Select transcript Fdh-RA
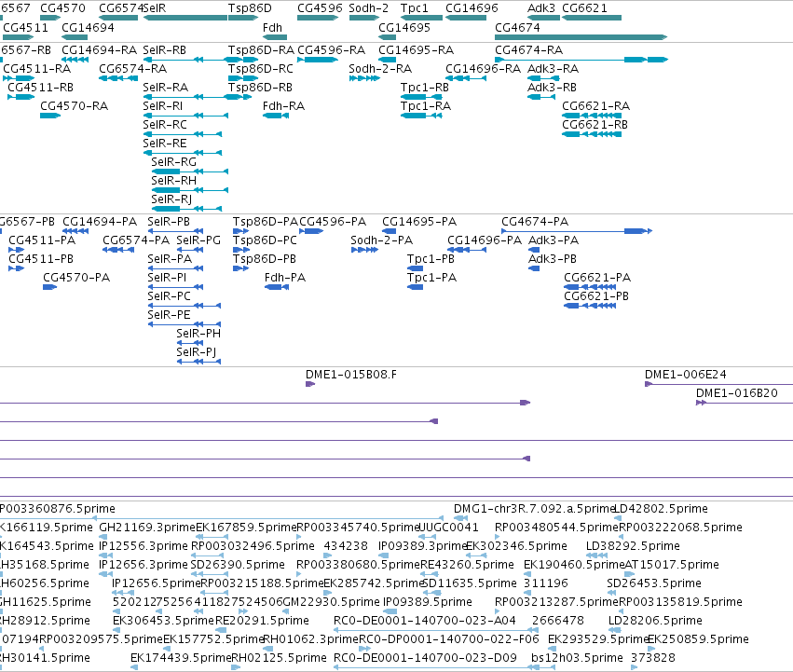This screenshot has height=672, width=793. 283,106
